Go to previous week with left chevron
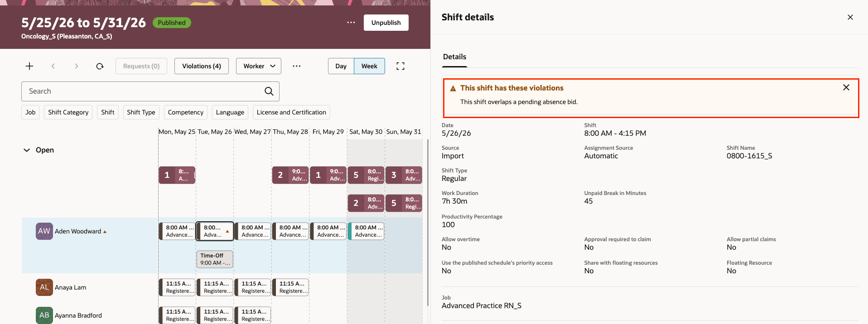Image resolution: width=868 pixels, height=324 pixels. coord(53,66)
